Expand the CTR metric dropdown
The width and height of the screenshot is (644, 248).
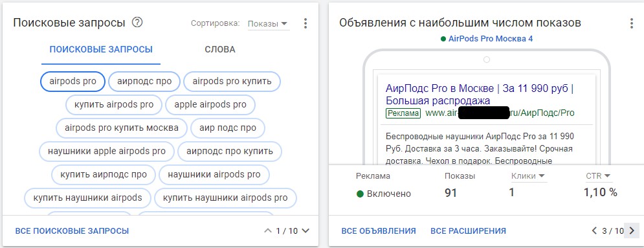[599, 176]
